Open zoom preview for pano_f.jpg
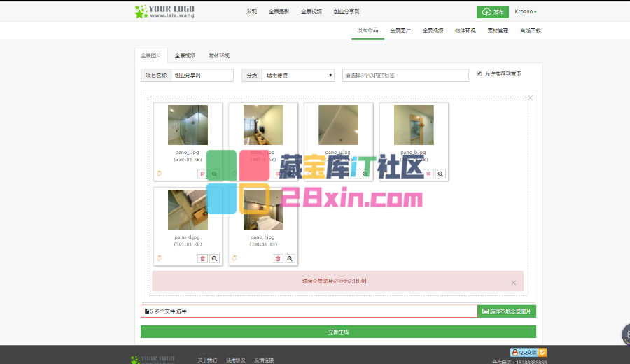The width and height of the screenshot is (630, 364). [290, 258]
